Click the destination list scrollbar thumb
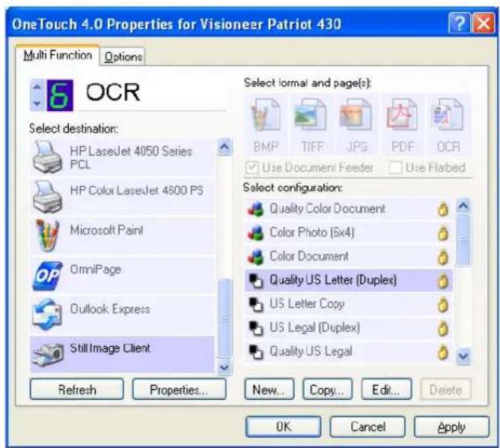Image resolution: width=500 pixels, height=448 pixels. 225,318
